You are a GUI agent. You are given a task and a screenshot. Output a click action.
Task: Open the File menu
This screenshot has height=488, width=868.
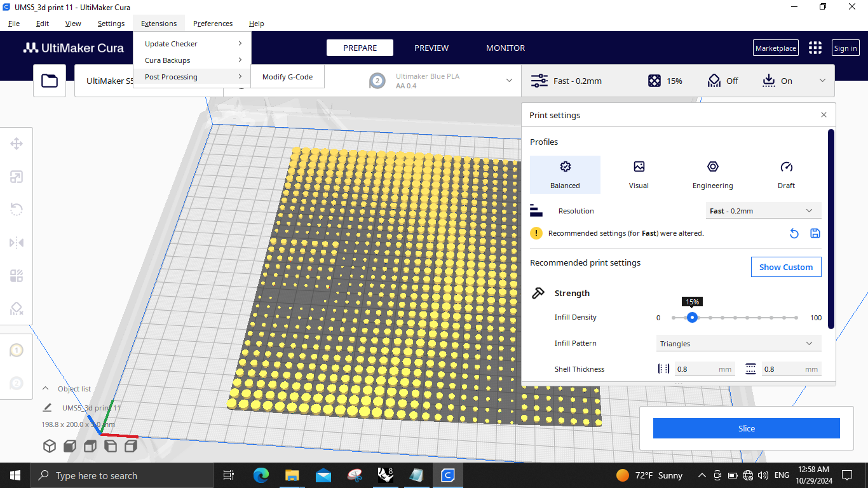pos(14,24)
